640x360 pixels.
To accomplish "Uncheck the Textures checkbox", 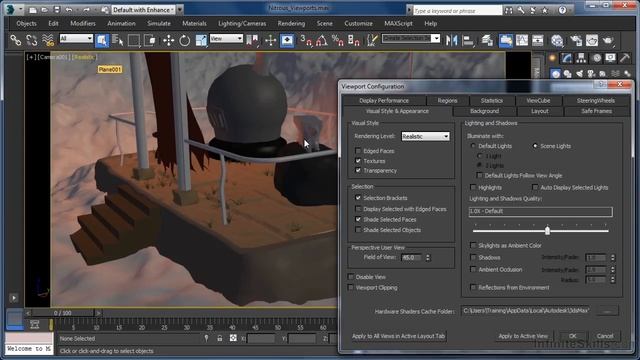I will [358, 161].
